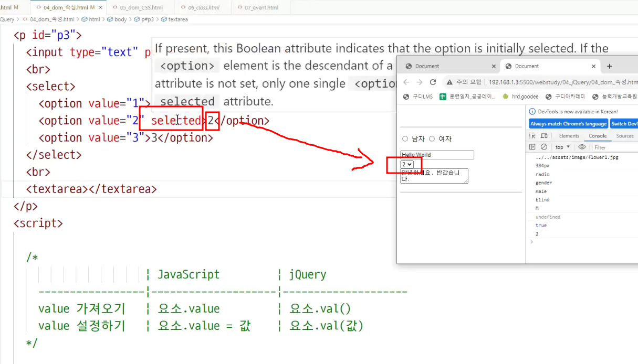The height and width of the screenshot is (364, 638).
Task: Click the eye live-expression icon in DevTools
Action: click(x=582, y=147)
